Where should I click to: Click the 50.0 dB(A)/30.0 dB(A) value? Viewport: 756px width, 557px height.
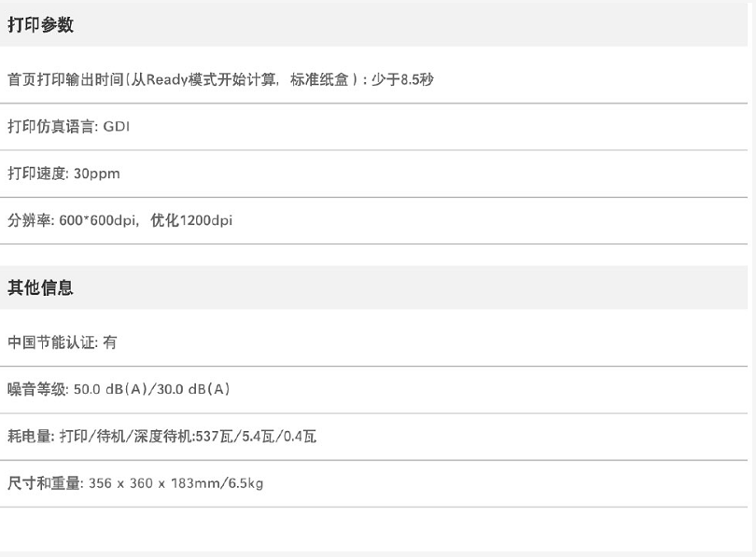151,389
